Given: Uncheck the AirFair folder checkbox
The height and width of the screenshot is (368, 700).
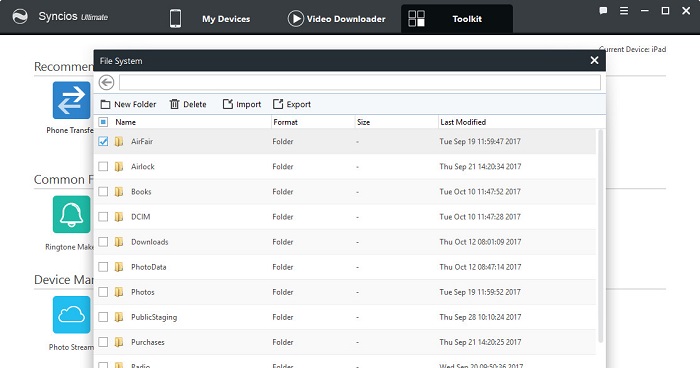Looking at the screenshot, I should click(x=103, y=142).
